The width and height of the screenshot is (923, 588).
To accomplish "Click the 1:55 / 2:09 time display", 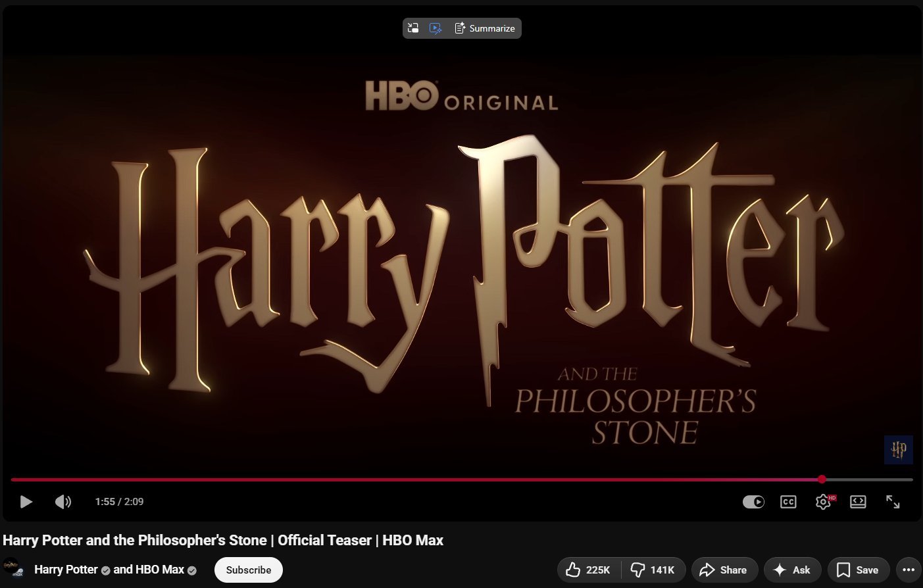I will [x=119, y=502].
